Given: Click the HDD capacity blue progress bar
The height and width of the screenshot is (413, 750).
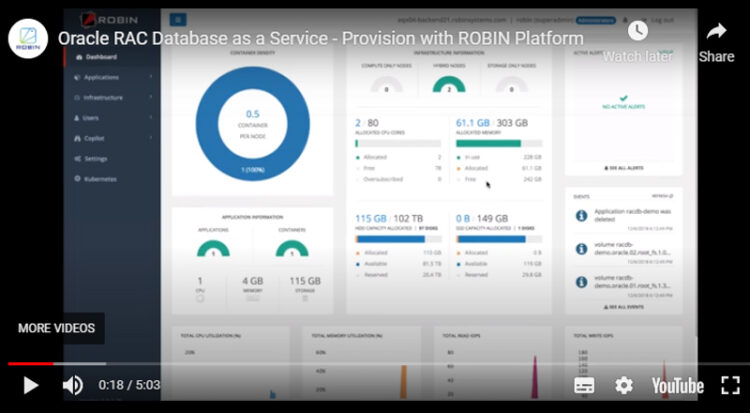Looking at the screenshot, I should 398,239.
